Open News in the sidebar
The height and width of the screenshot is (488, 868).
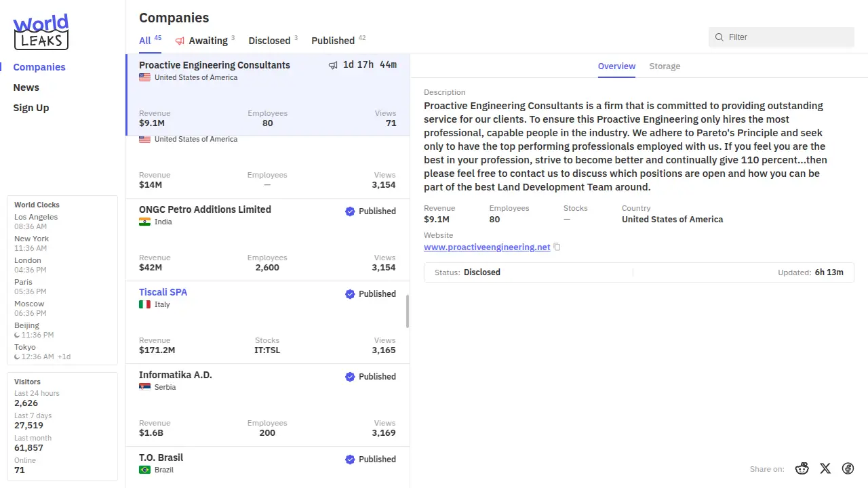pos(26,87)
